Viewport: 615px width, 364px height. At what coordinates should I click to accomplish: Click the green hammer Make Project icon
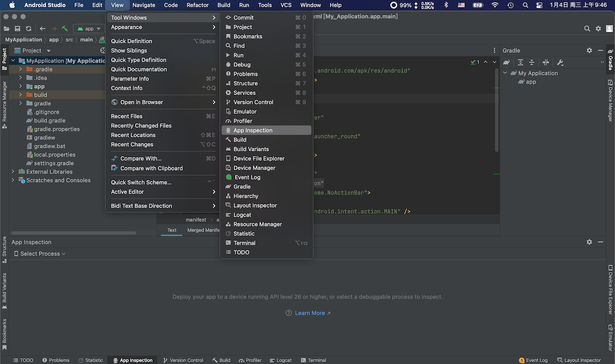pyautogui.click(x=65, y=29)
